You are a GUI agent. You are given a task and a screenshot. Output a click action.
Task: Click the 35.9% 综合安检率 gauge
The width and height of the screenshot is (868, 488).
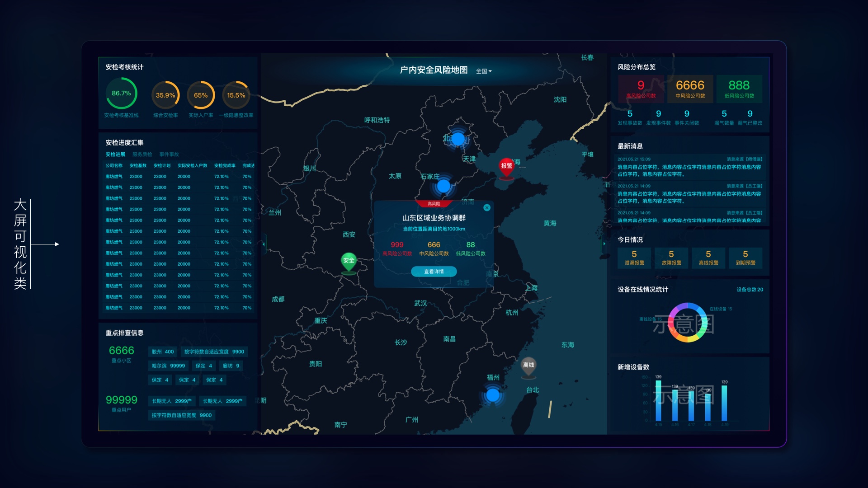(x=165, y=95)
